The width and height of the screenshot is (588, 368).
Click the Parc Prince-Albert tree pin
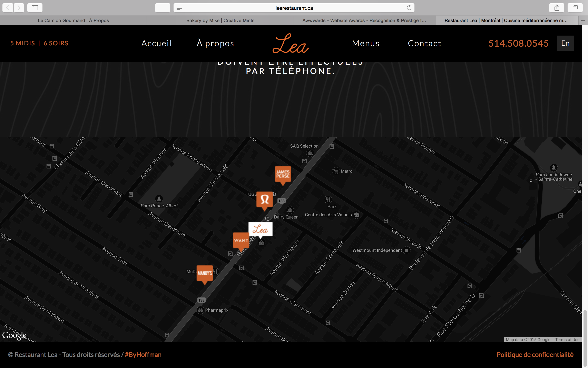coord(159,199)
